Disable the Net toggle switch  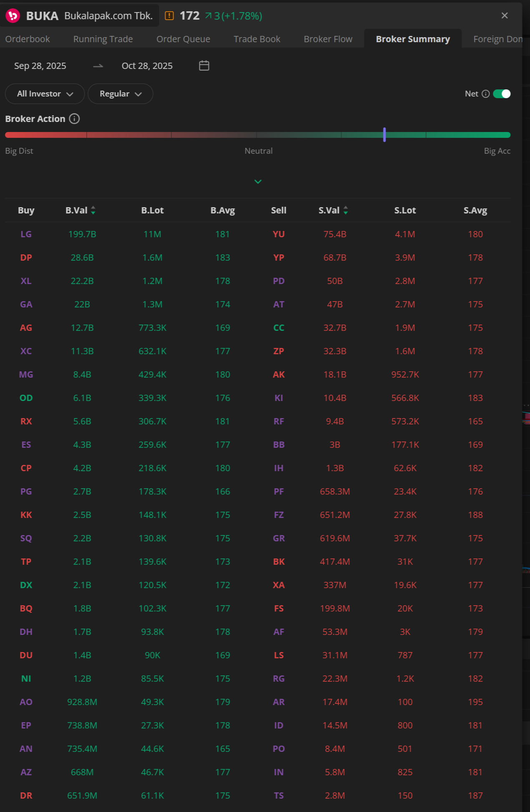502,94
